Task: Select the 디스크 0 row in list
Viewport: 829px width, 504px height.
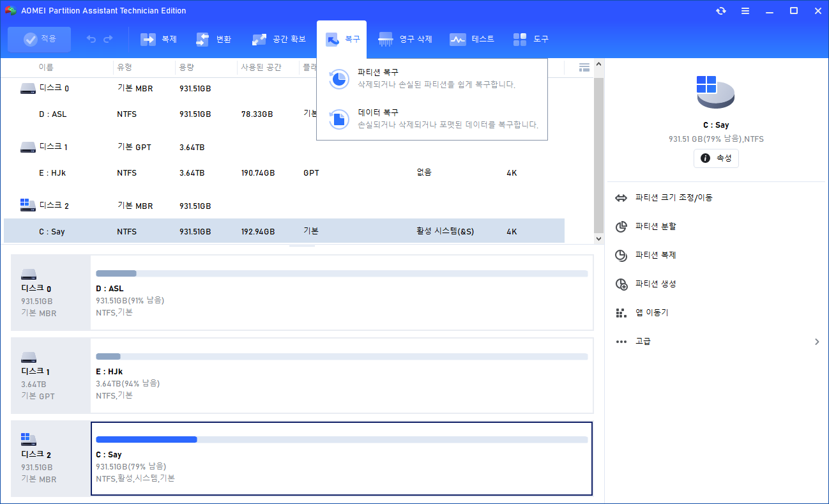Action: [284, 88]
